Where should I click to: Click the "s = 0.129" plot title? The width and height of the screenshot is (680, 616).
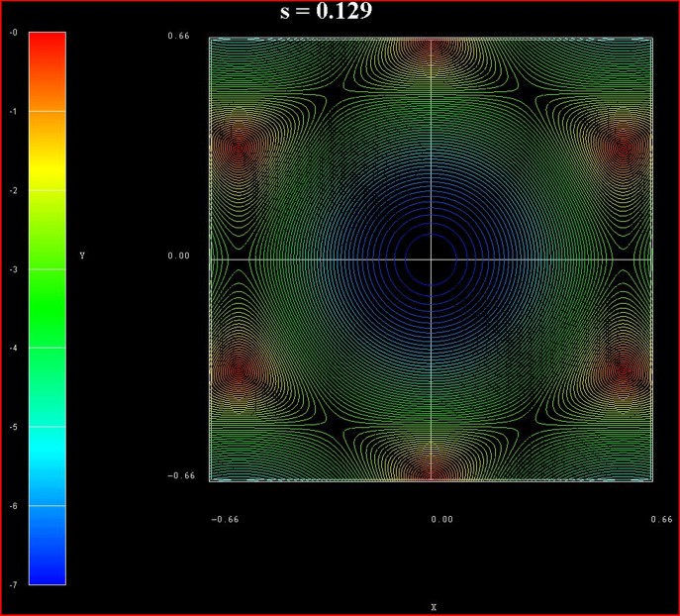(x=326, y=13)
